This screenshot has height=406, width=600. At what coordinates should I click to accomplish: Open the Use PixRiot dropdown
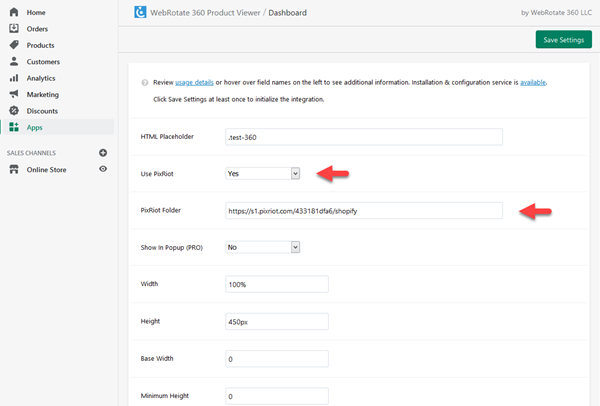tap(263, 173)
